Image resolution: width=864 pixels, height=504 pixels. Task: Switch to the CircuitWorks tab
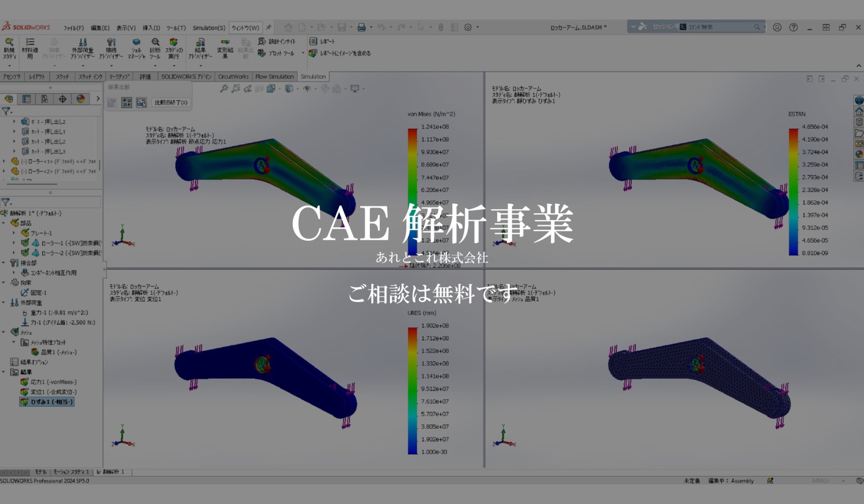[233, 77]
